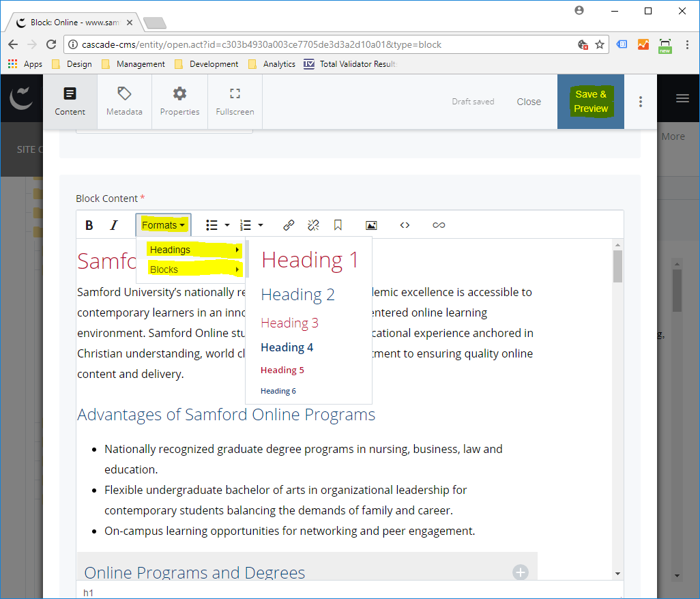The width and height of the screenshot is (700, 599).
Task: Open the Total Validator Result bookmark
Action: (x=350, y=64)
